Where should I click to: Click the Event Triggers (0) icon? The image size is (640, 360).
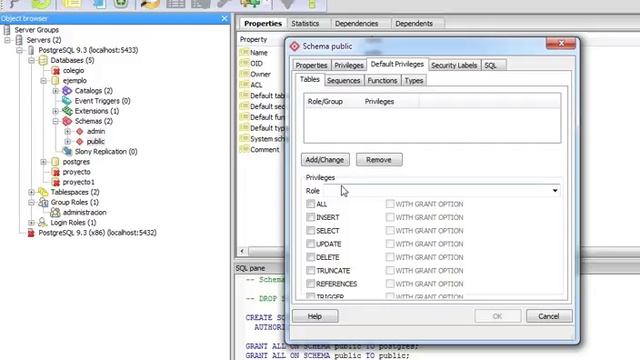point(67,101)
